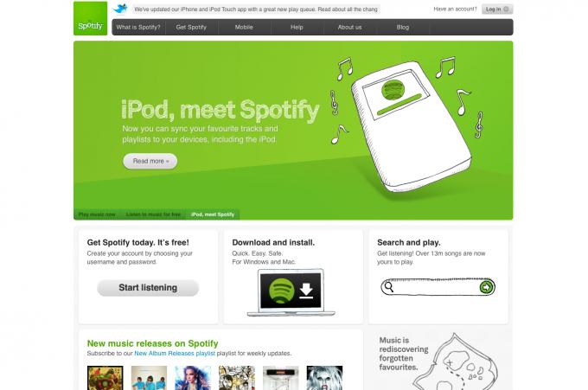Click the Spotify logo in the header
This screenshot has height=390, width=588.
91,18
